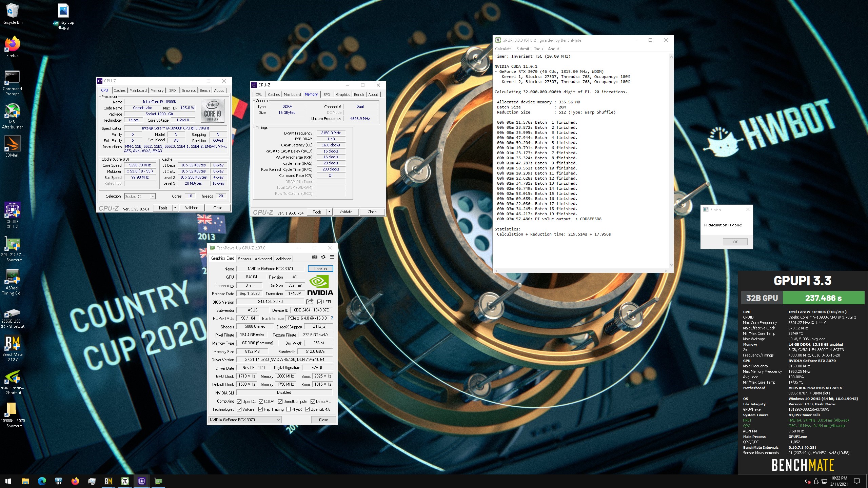The width and height of the screenshot is (868, 488).
Task: Open the GPU-Z hamburger menu icon
Action: [x=332, y=257]
